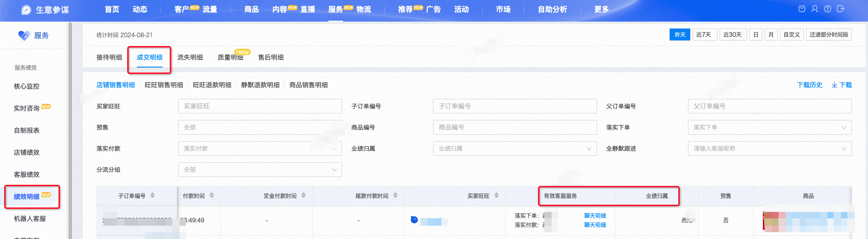This screenshot has width=868, height=239.
Task: Open the 落实付款 dropdown
Action: pyautogui.click(x=260, y=148)
